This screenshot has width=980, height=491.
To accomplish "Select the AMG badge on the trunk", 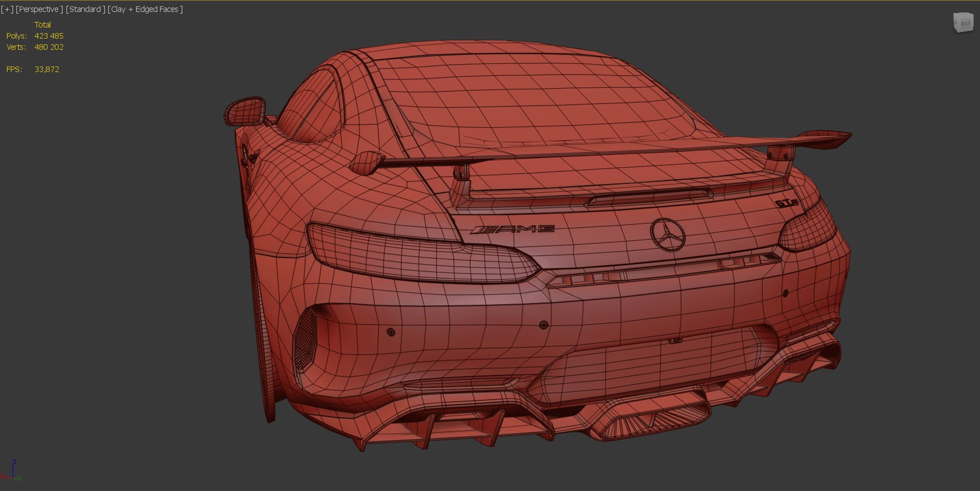I will pyautogui.click(x=512, y=229).
